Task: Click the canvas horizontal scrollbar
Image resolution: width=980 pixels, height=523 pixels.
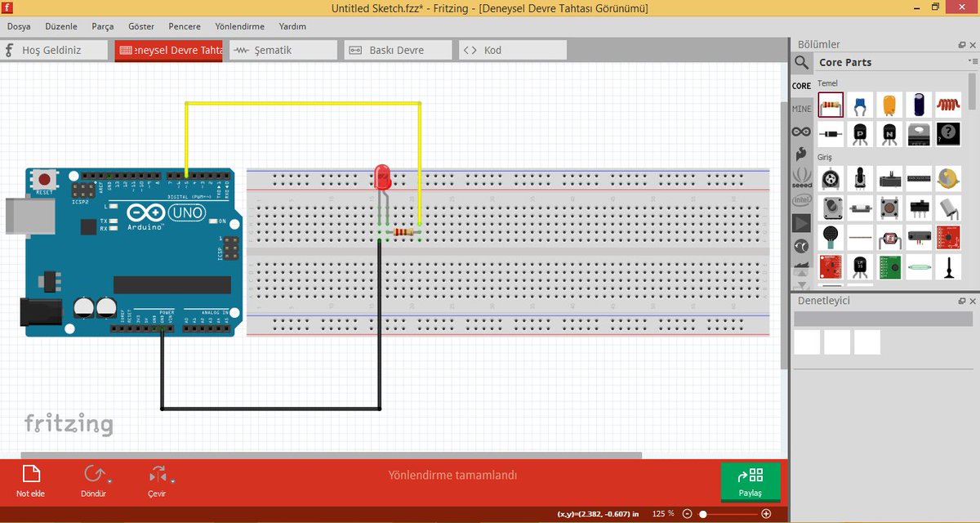Action: click(x=331, y=455)
